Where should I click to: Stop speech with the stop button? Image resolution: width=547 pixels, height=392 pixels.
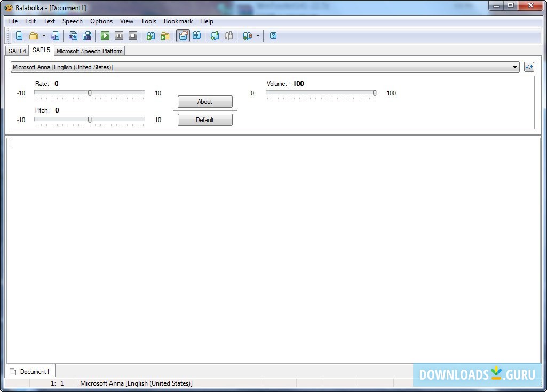(133, 36)
